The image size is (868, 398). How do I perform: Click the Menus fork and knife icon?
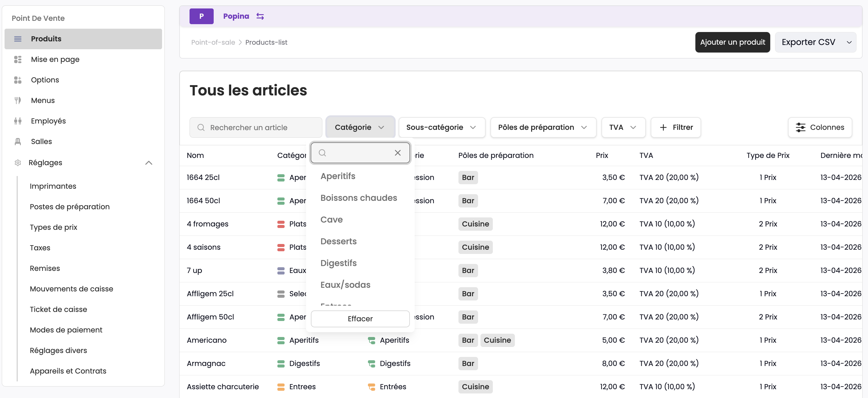(18, 101)
